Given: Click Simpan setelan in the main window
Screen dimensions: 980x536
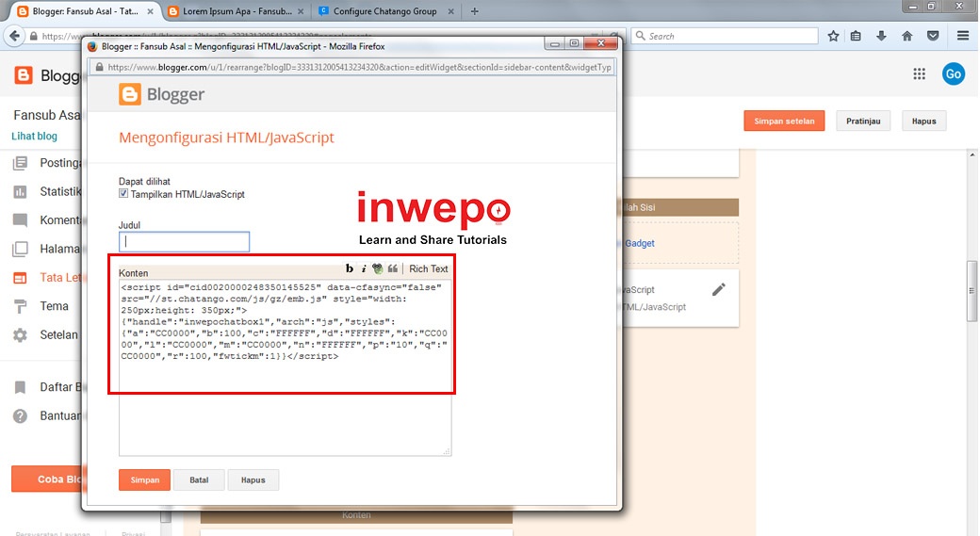Looking at the screenshot, I should pyautogui.click(x=784, y=122).
